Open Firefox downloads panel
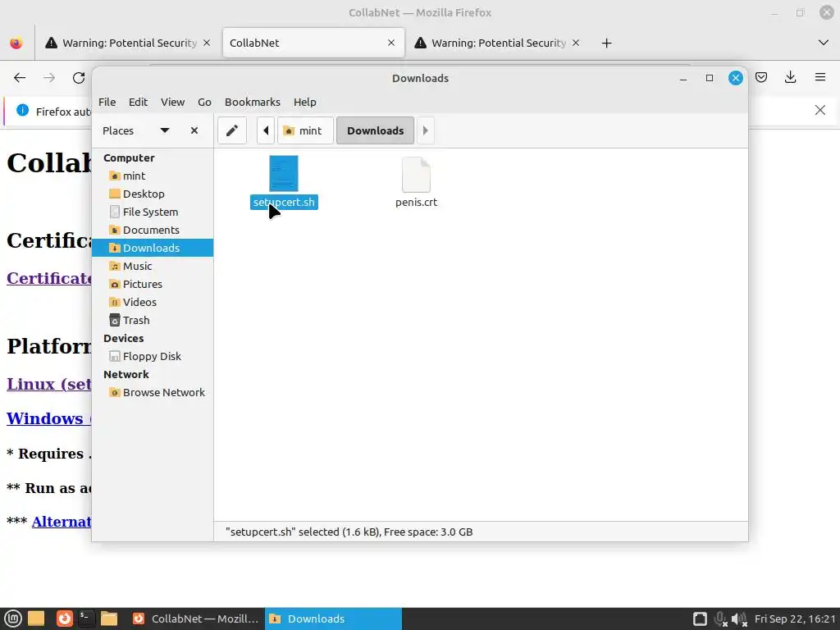This screenshot has width=840, height=630. (790, 78)
